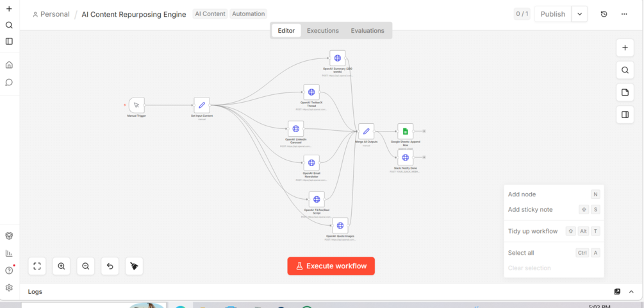The height and width of the screenshot is (308, 644).
Task: Expand the Logs panel chevron
Action: [x=631, y=291]
